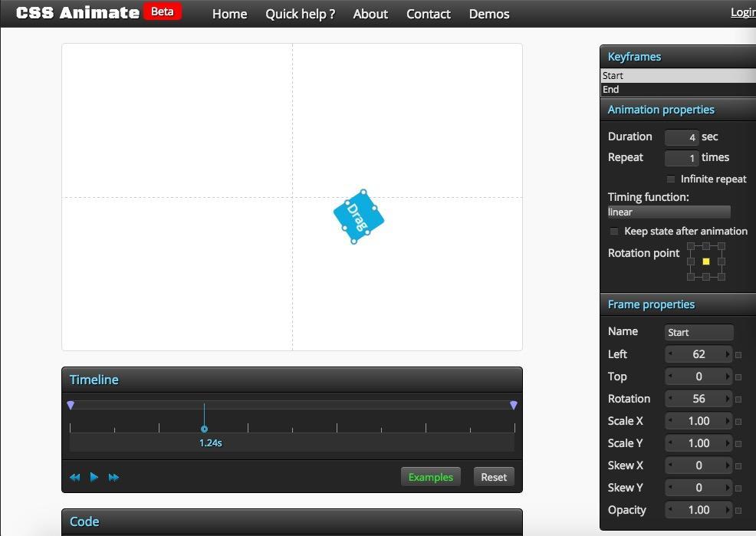Select the End keyframe in Keyframes list
Image resolution: width=756 pixels, height=536 pixels.
(678, 90)
